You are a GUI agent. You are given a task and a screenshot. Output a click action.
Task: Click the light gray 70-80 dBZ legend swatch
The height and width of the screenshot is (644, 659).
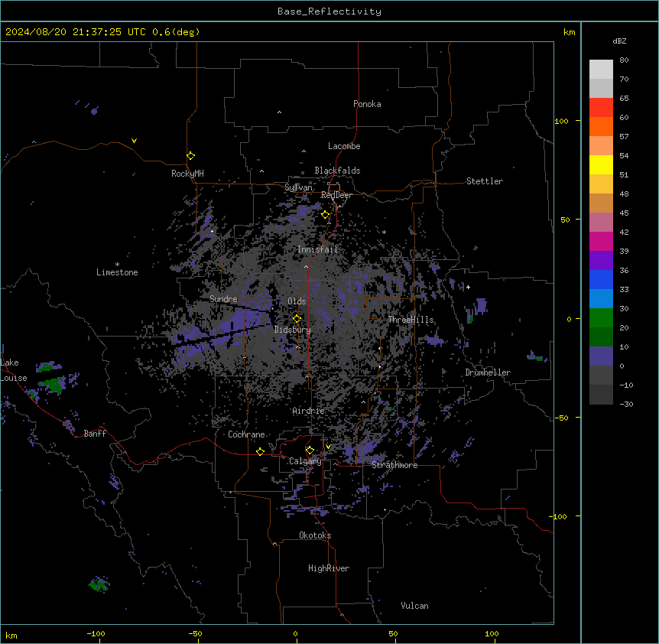tap(601, 70)
